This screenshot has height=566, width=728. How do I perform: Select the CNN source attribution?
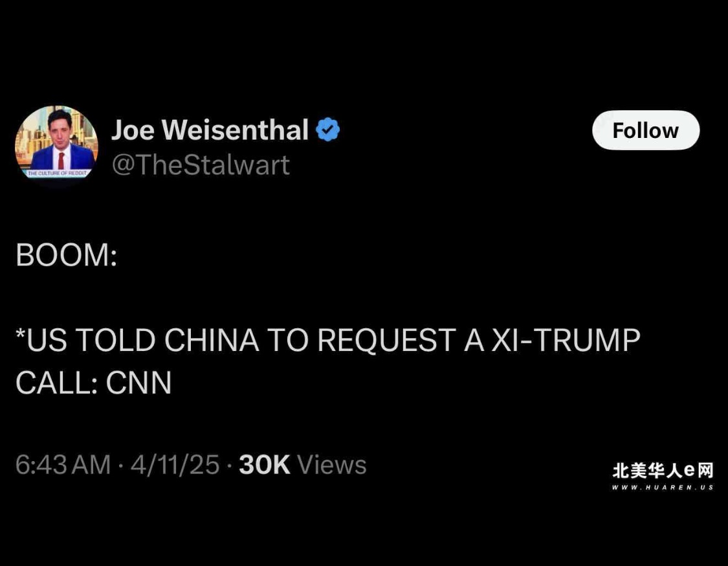tap(139, 383)
